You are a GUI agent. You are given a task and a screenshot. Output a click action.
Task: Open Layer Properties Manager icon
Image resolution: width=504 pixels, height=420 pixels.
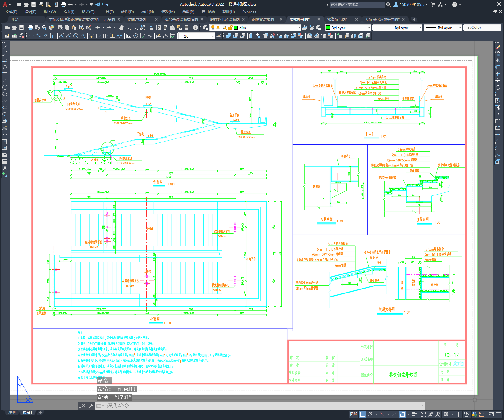click(206, 28)
